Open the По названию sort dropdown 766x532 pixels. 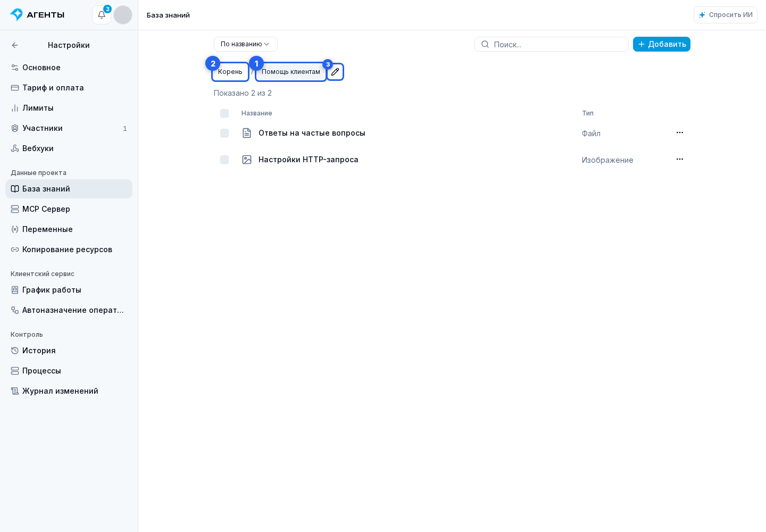(x=246, y=44)
